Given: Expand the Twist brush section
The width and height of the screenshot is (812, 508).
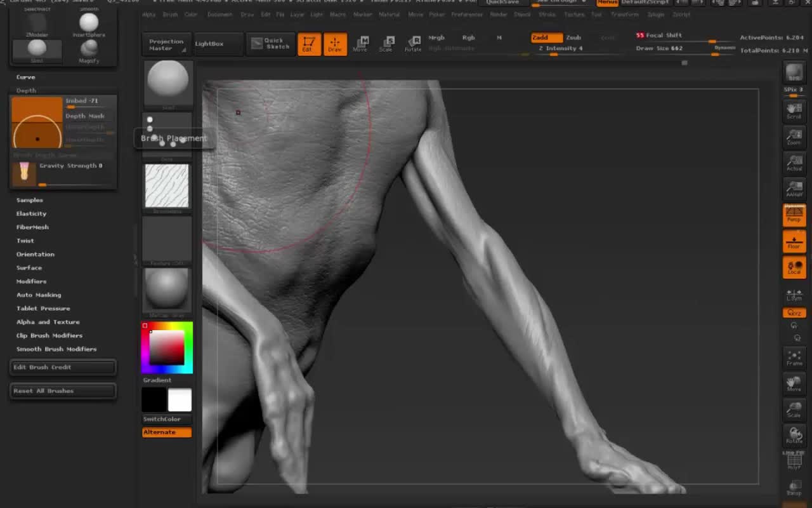Looking at the screenshot, I should (x=25, y=241).
